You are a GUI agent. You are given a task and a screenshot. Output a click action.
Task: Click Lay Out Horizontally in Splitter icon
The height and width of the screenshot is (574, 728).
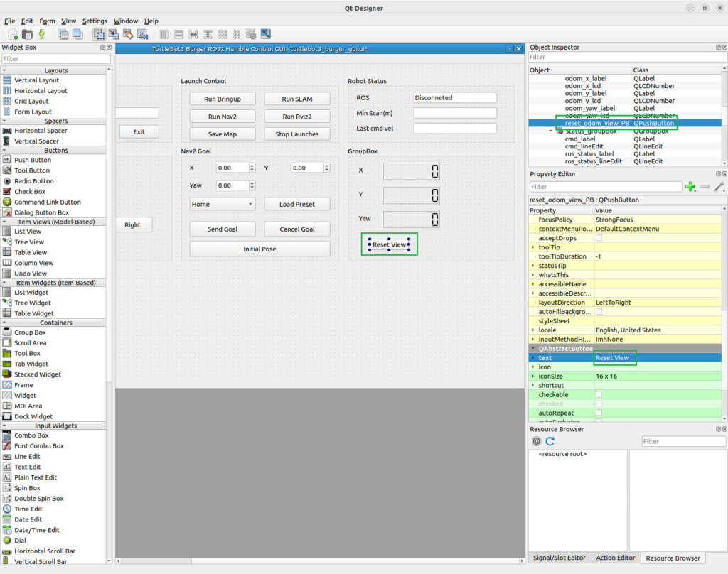(x=193, y=34)
